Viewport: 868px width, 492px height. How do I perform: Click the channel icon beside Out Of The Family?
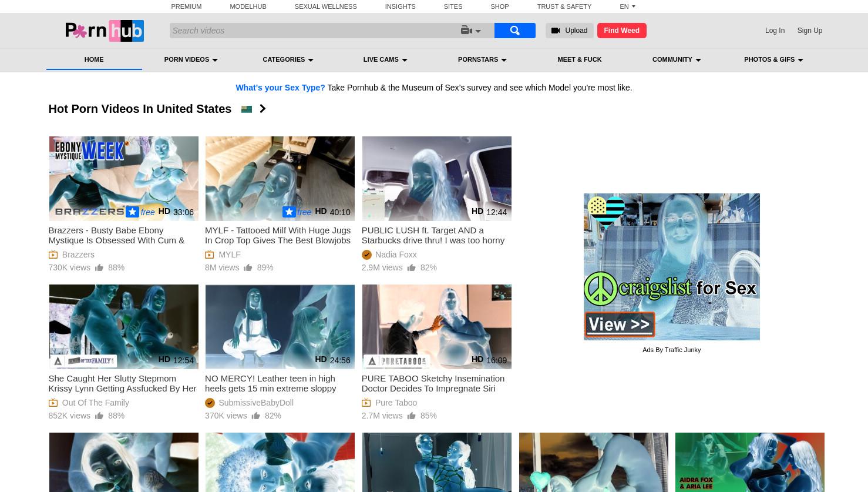(53, 403)
